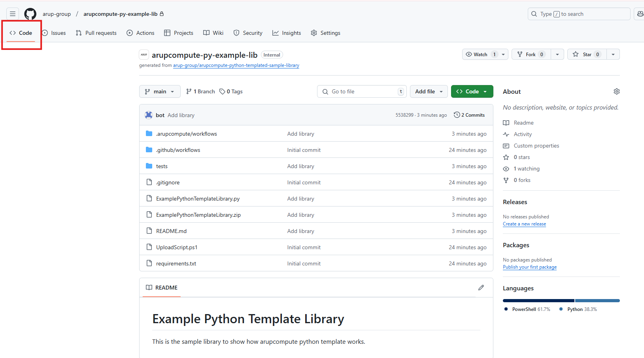Open 'Initial commit' message on .gitignore row

point(304,182)
